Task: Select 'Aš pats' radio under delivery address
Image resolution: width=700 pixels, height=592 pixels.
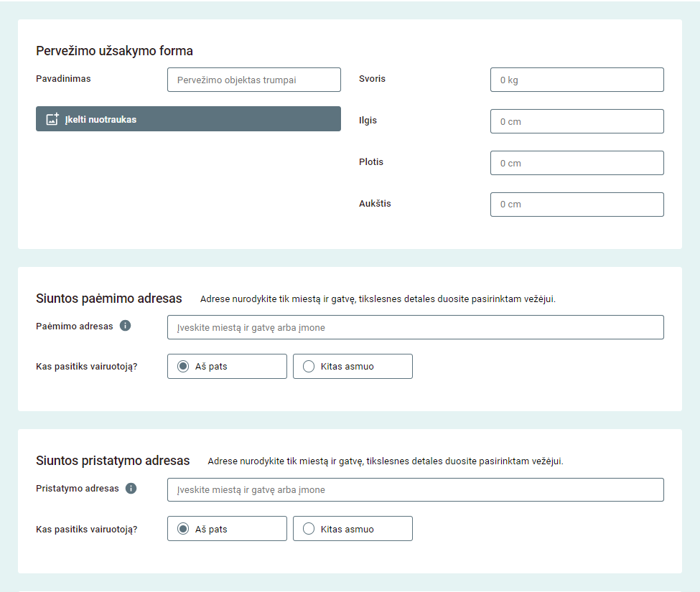Action: pyautogui.click(x=183, y=529)
